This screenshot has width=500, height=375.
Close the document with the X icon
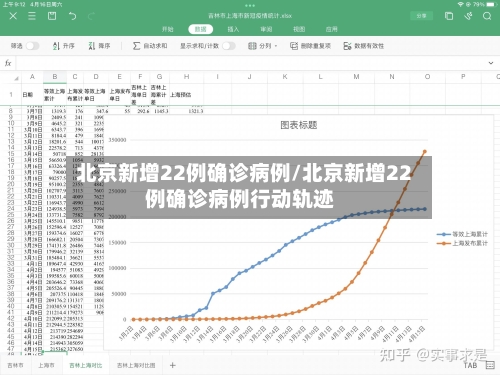pyautogui.click(x=13, y=16)
